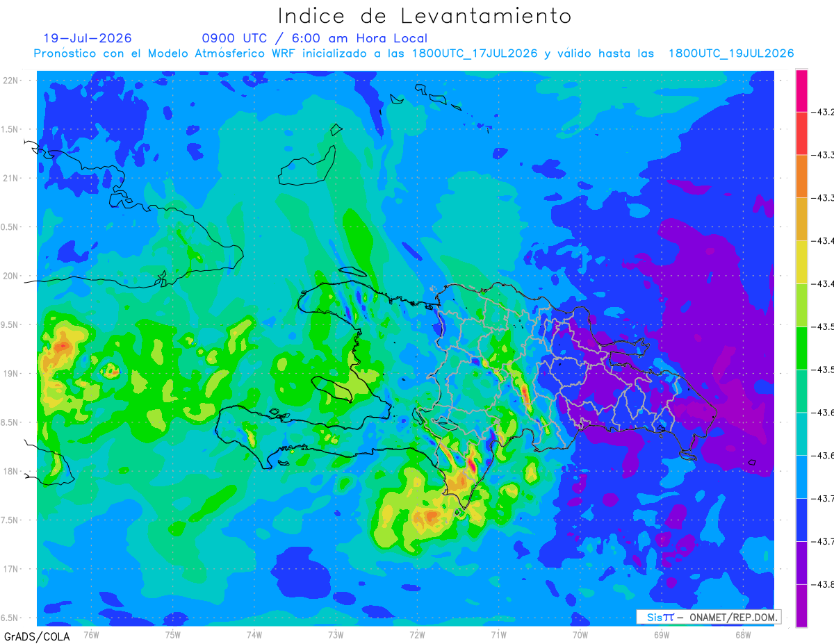Image resolution: width=834 pixels, height=644 pixels.
Task: Select the "74W" axis label
Action: point(254,635)
